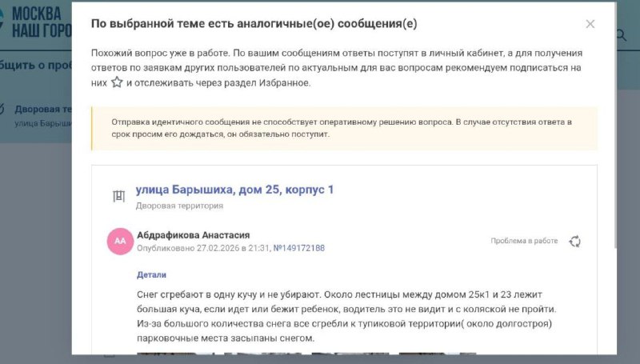Viewport: 640px width, 364px height.
Task: Click the in-progress status circular icon
Action: coord(574,242)
